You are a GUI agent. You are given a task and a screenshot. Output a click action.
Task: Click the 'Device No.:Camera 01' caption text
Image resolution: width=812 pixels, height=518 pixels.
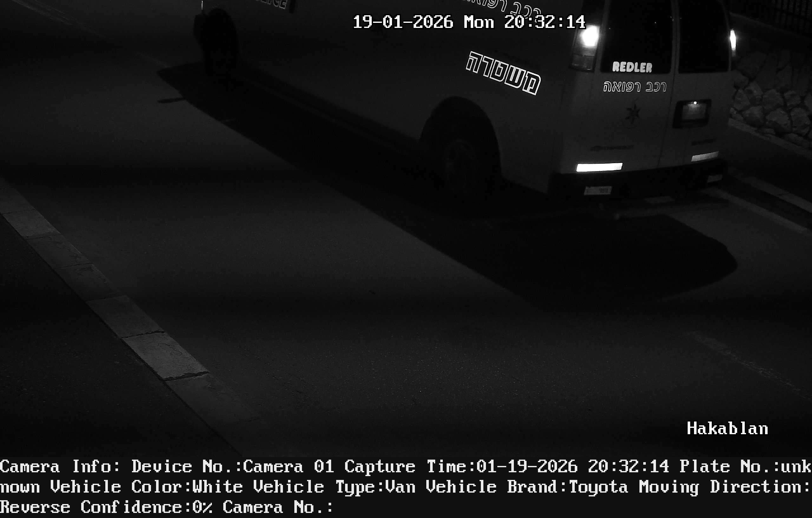233,467
